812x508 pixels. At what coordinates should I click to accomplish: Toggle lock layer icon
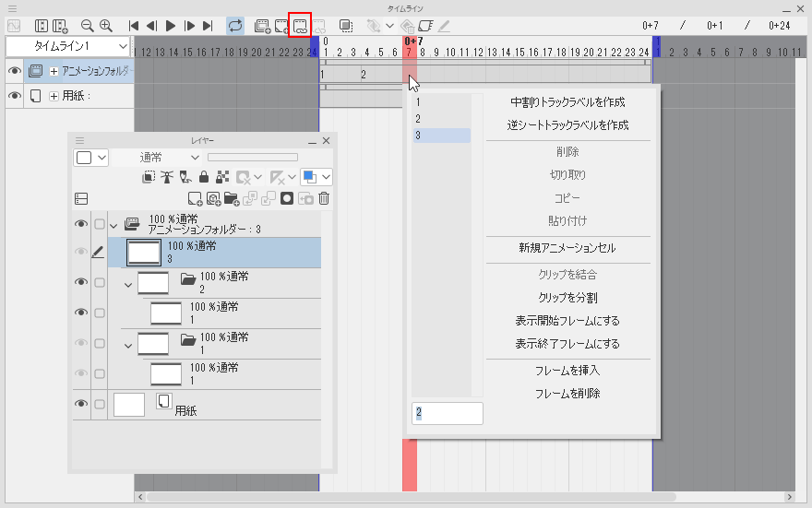coord(204,177)
